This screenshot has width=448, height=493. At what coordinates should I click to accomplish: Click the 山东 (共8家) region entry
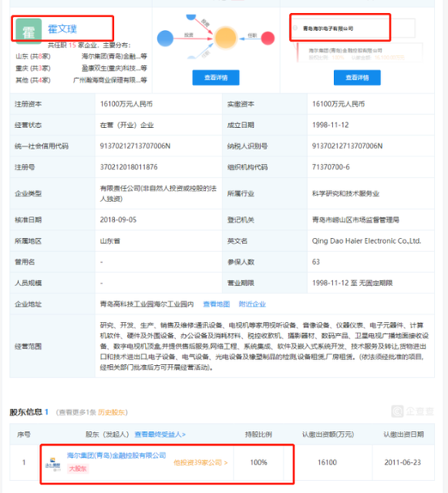(33, 56)
